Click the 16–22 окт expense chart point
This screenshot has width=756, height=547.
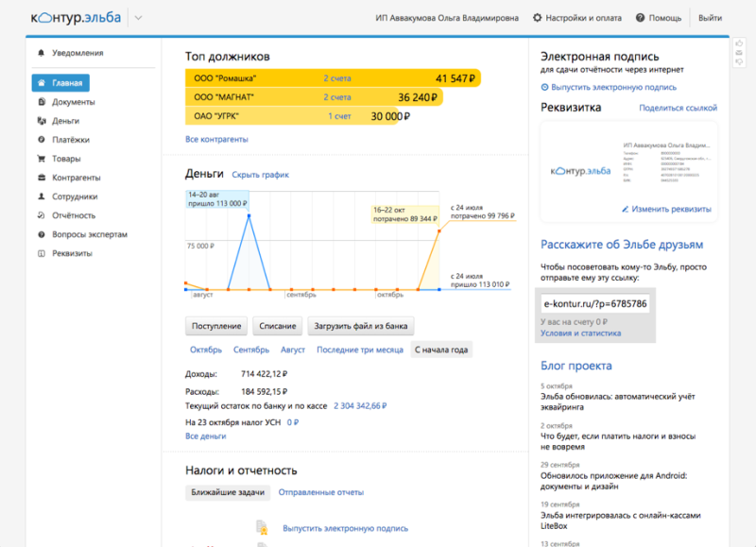[438, 231]
